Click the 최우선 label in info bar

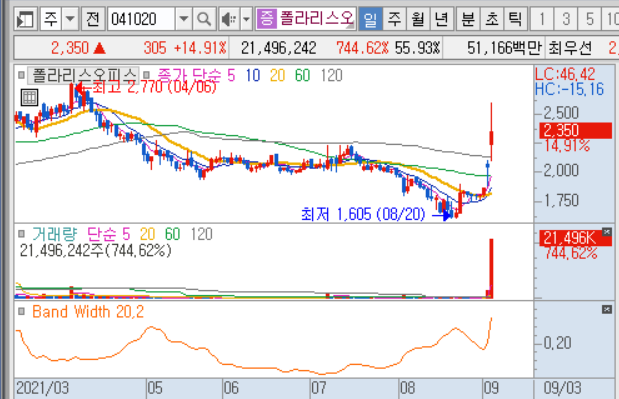570,48
